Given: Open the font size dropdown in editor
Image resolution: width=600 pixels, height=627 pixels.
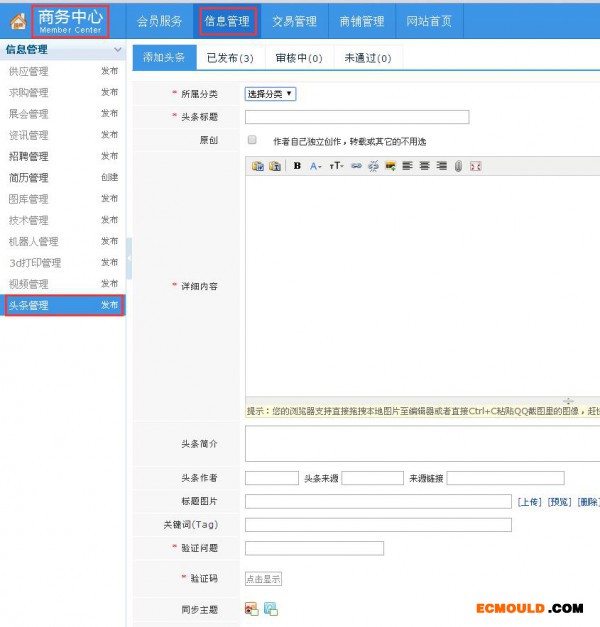Looking at the screenshot, I should (x=336, y=166).
